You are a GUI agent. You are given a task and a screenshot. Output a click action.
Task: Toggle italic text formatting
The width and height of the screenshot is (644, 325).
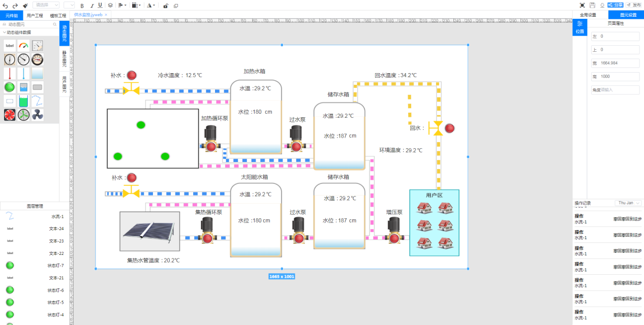point(91,5)
